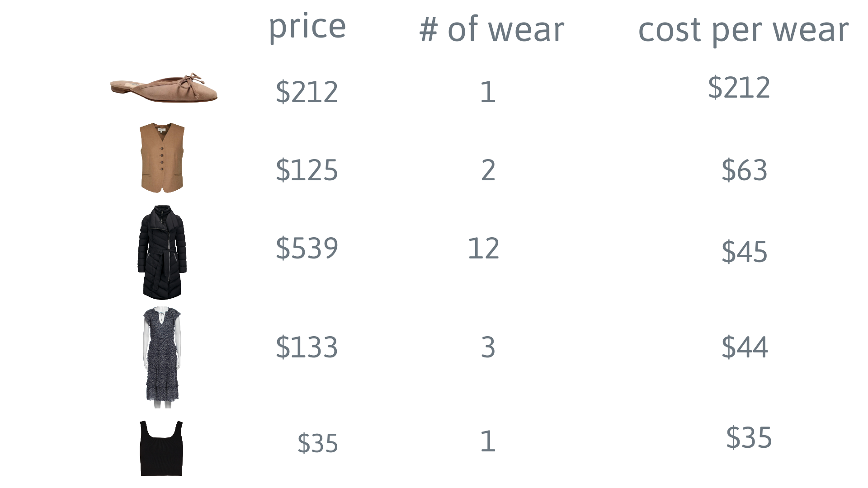Viewport: 868px width, 488px height.
Task: Click the $35 crop top price
Action: (x=317, y=443)
